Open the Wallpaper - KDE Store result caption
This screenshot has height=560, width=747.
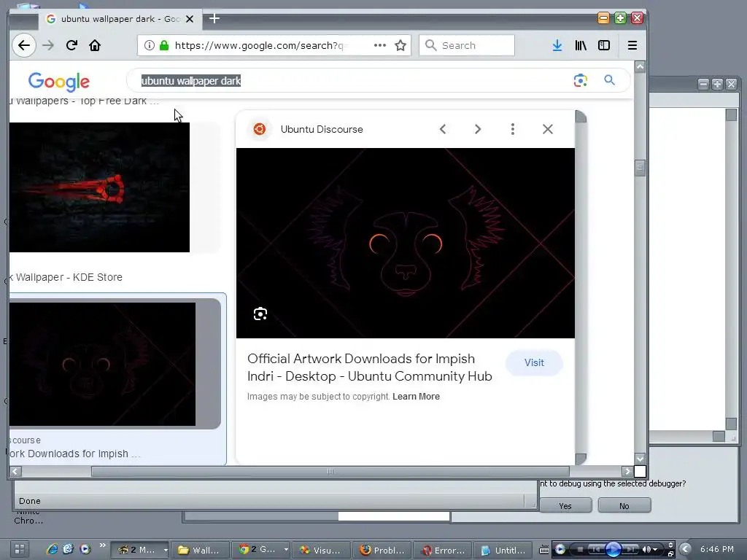click(x=66, y=277)
